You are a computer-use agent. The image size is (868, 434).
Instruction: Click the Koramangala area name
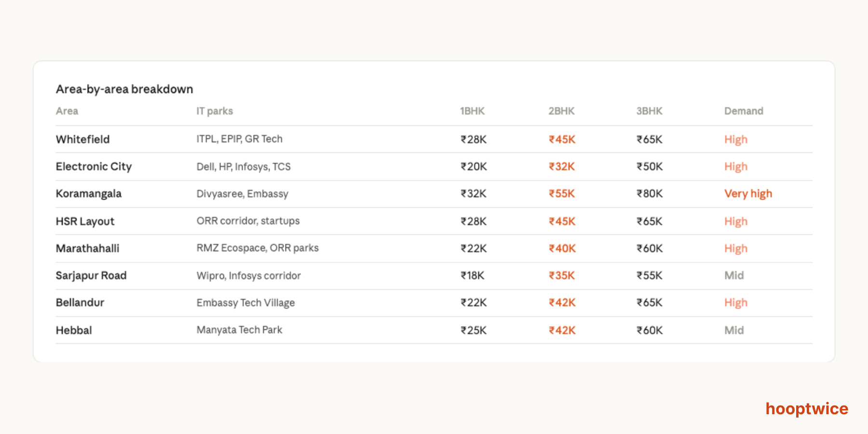click(x=88, y=194)
